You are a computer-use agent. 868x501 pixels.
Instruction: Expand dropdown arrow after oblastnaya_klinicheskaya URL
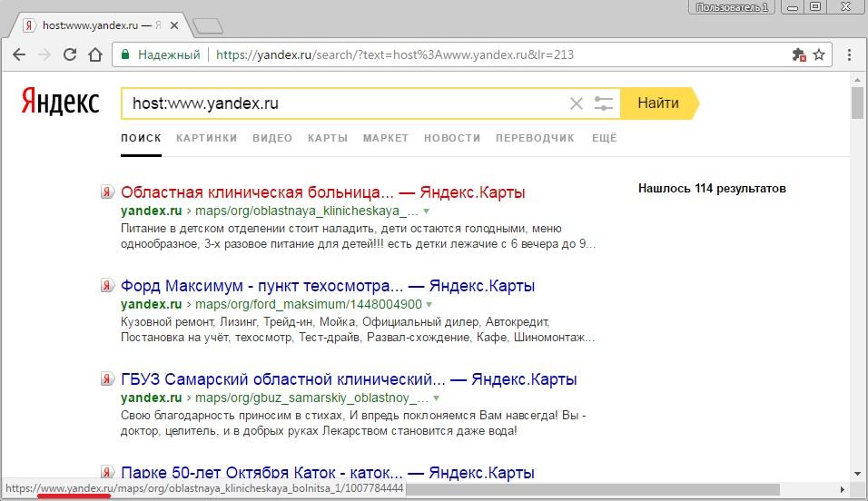pyautogui.click(x=426, y=211)
